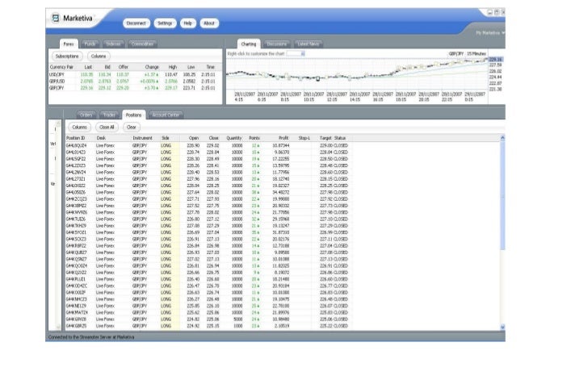
Task: Click the positions table scroll up arrow
Action: coord(502,138)
